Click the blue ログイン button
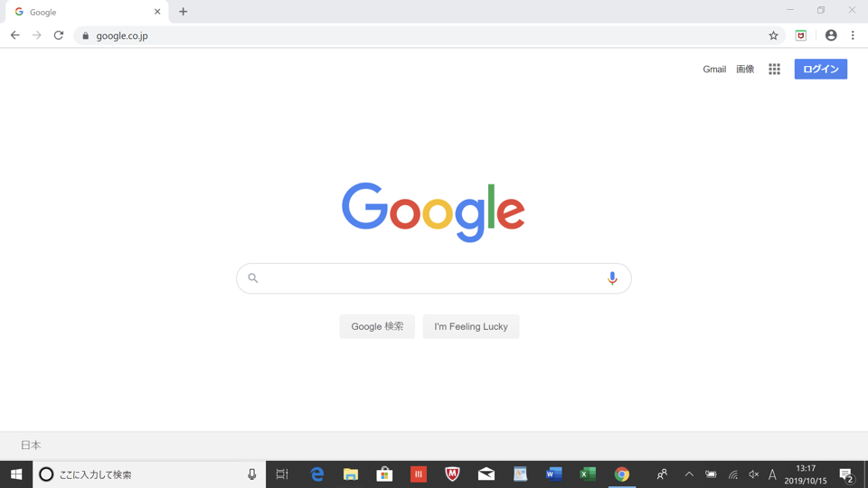Image resolution: width=868 pixels, height=488 pixels. click(x=820, y=70)
